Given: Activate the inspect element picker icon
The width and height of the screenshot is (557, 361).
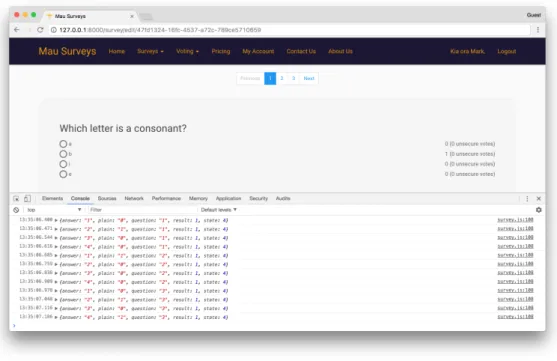Looking at the screenshot, I should [16, 199].
